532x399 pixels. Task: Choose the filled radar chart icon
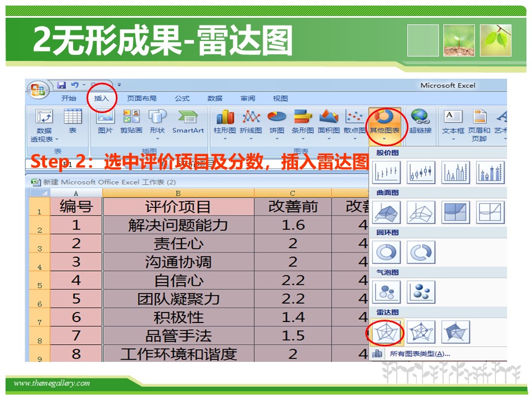pos(456,332)
